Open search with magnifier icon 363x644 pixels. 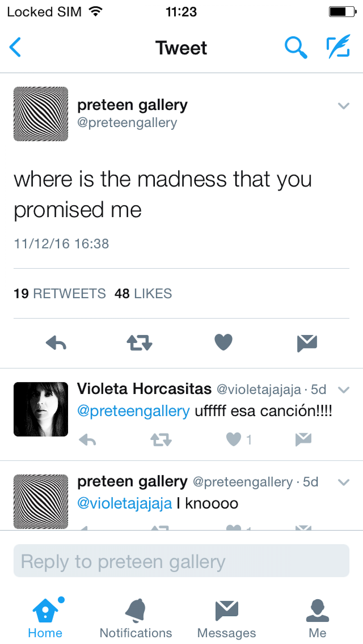(x=296, y=47)
